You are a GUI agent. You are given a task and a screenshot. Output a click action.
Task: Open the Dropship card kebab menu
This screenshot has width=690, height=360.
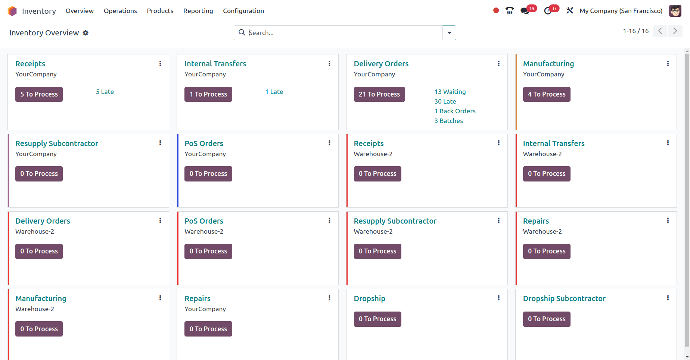click(x=499, y=298)
